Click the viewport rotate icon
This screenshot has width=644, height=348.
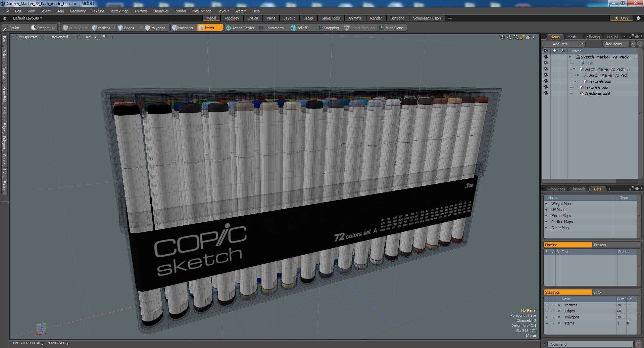coord(509,37)
